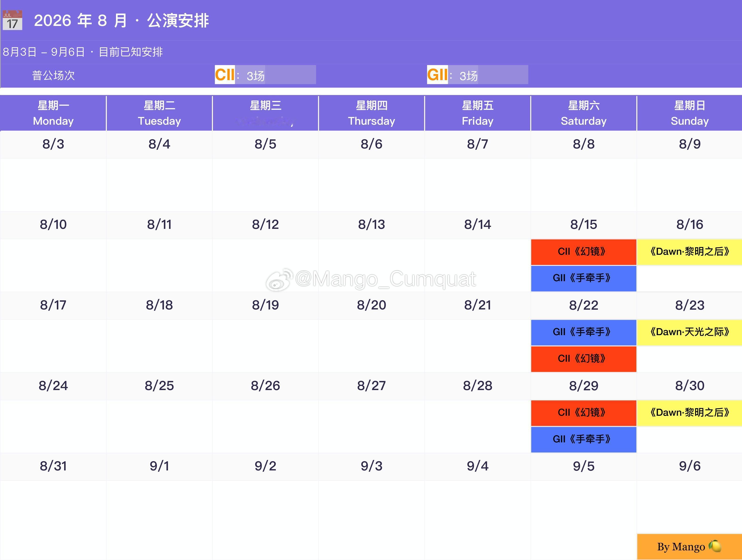Click the 8/5 date cell
The height and width of the screenshot is (560, 742).
coord(265,144)
